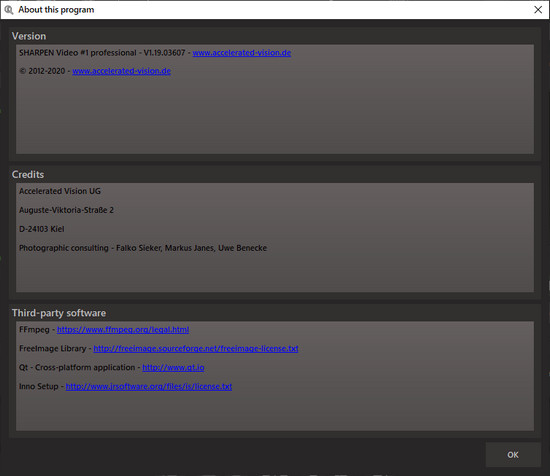Click the D-24103 Kiel text line
This screenshot has width=550, height=476.
41,229
